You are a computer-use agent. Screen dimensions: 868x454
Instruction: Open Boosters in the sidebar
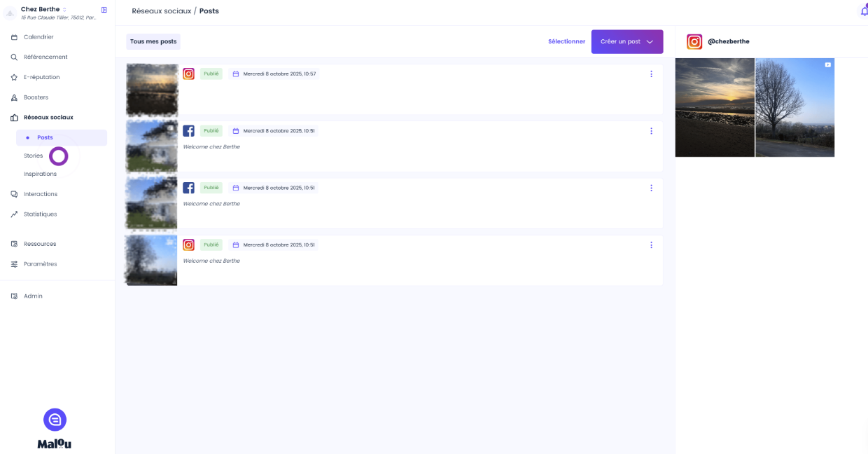pos(36,97)
